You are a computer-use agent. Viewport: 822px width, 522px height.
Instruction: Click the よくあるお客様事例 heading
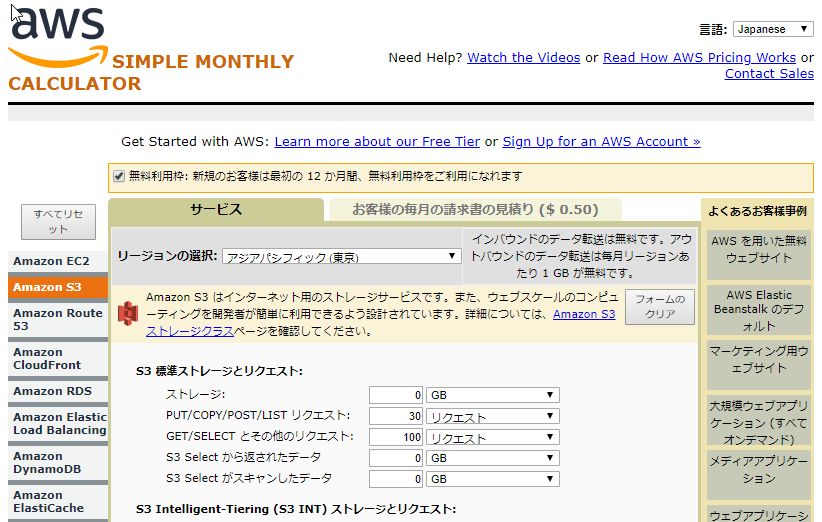pos(758,211)
